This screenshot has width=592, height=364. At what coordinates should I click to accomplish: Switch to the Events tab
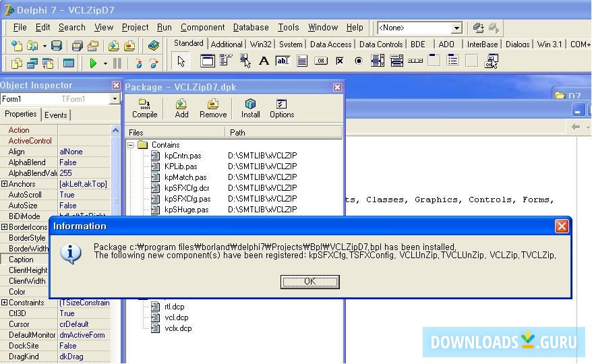[x=55, y=115]
